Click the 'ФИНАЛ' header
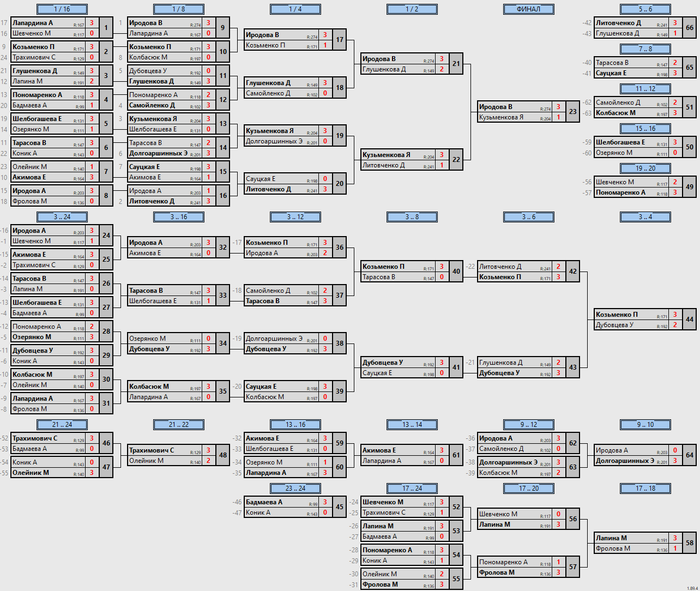Image resolution: width=700 pixels, height=591 pixels. (x=529, y=9)
